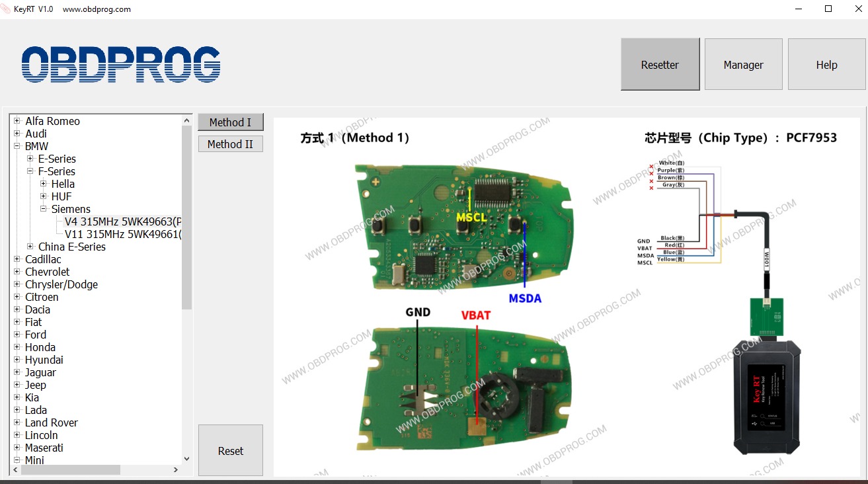Viewport: 868px width, 484px height.
Task: Select the F-Series label
Action: point(56,171)
